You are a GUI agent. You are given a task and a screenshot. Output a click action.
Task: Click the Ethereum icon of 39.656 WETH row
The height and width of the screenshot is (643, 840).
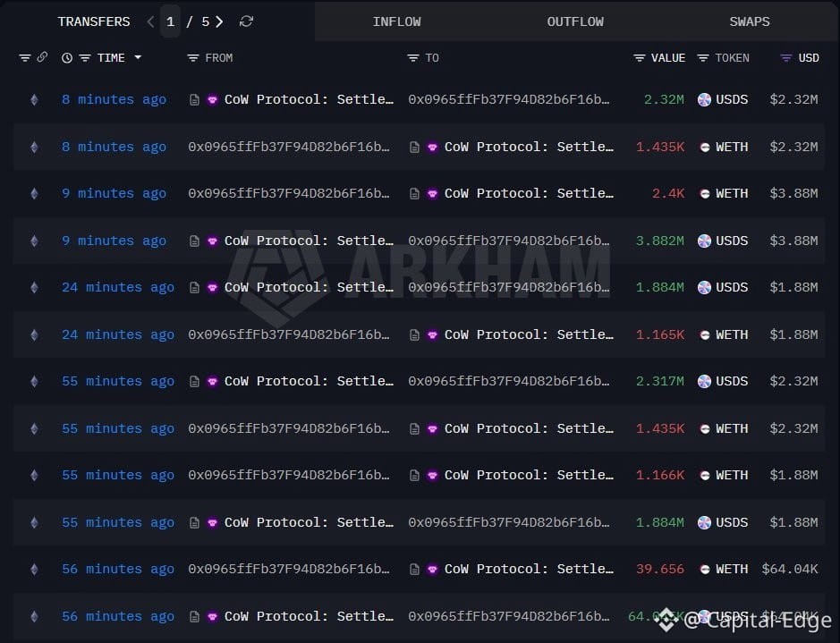(x=34, y=569)
